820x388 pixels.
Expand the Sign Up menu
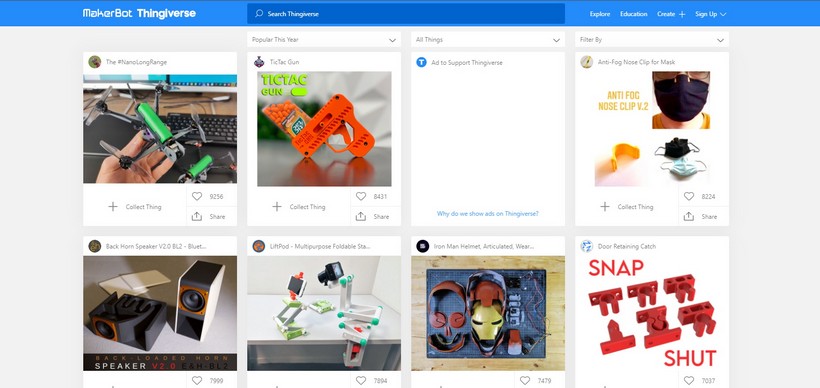(711, 14)
